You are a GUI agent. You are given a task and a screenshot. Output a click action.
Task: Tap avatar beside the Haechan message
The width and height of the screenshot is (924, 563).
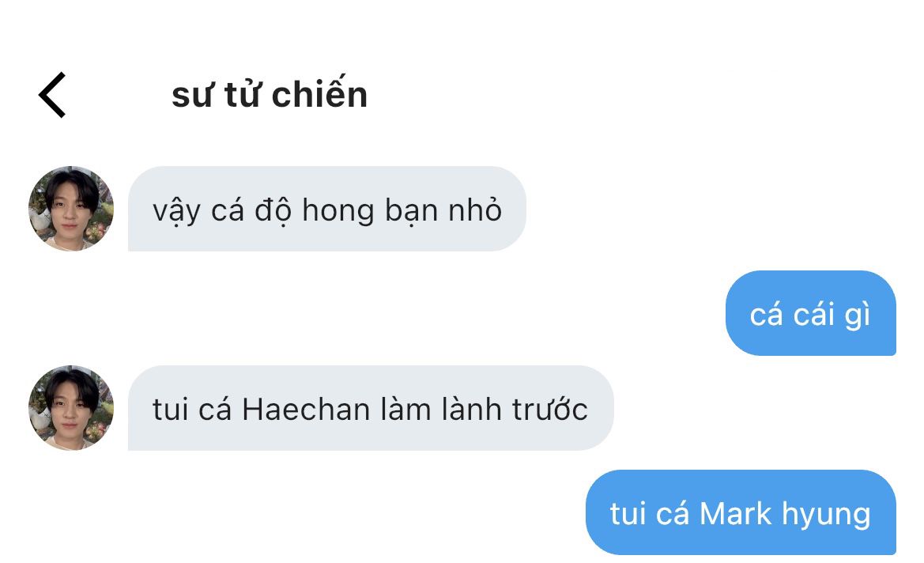(x=70, y=408)
